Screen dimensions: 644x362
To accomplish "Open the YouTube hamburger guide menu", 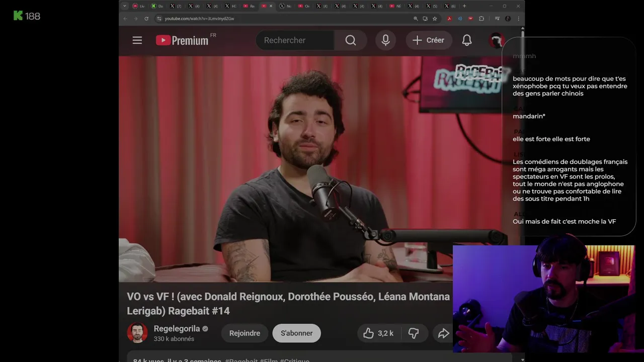I will (137, 40).
